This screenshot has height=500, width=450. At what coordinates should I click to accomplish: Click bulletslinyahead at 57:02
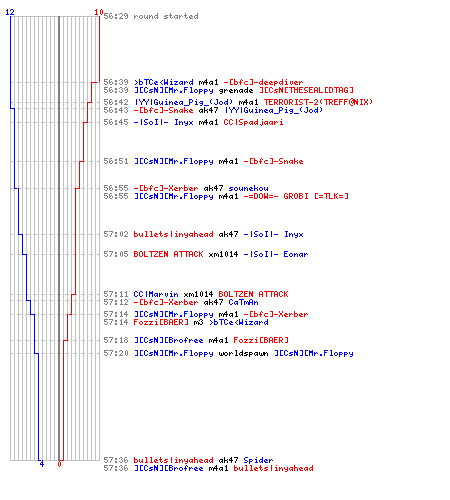173,234
